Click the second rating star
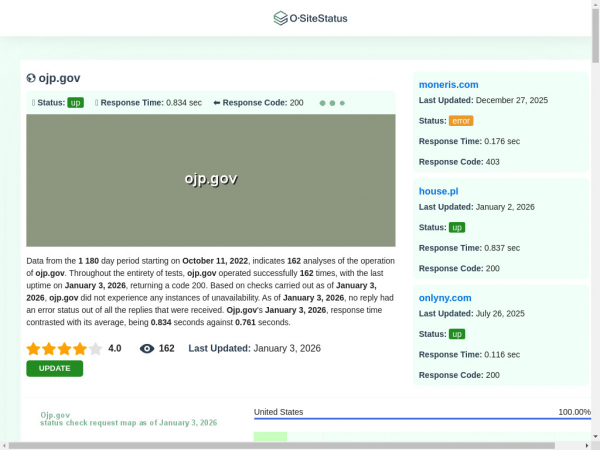 [48, 349]
